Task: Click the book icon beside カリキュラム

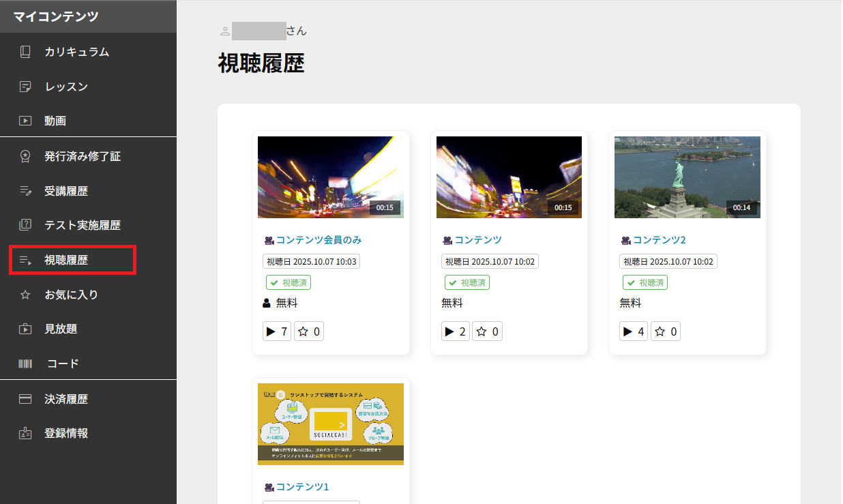Action: click(25, 52)
